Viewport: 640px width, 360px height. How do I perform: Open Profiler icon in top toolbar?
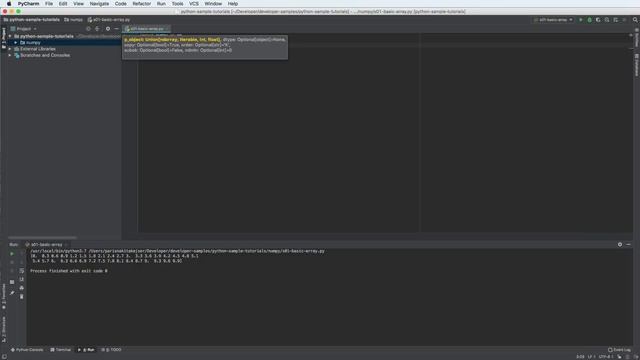(607, 20)
